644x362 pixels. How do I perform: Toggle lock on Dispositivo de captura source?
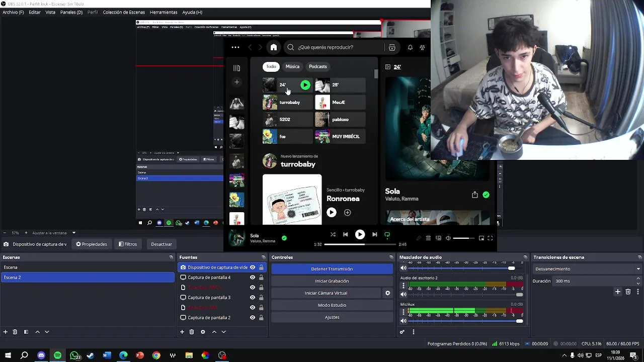coord(261,267)
